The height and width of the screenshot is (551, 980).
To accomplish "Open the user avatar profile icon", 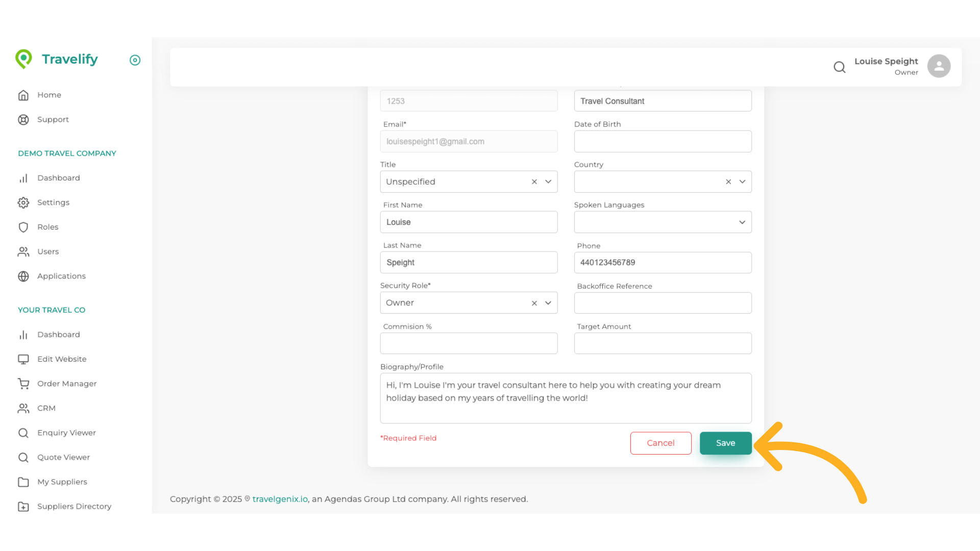I will coord(939,66).
